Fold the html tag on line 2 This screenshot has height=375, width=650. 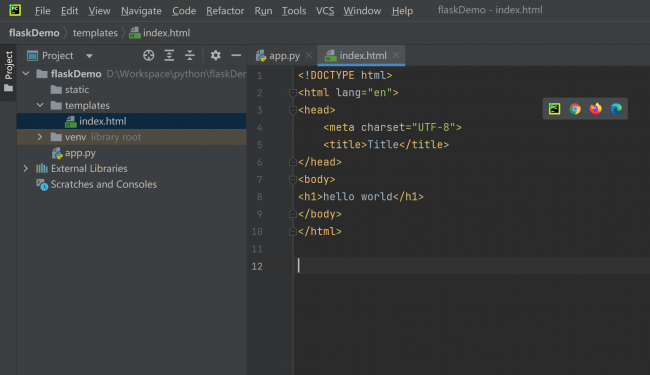click(x=292, y=93)
